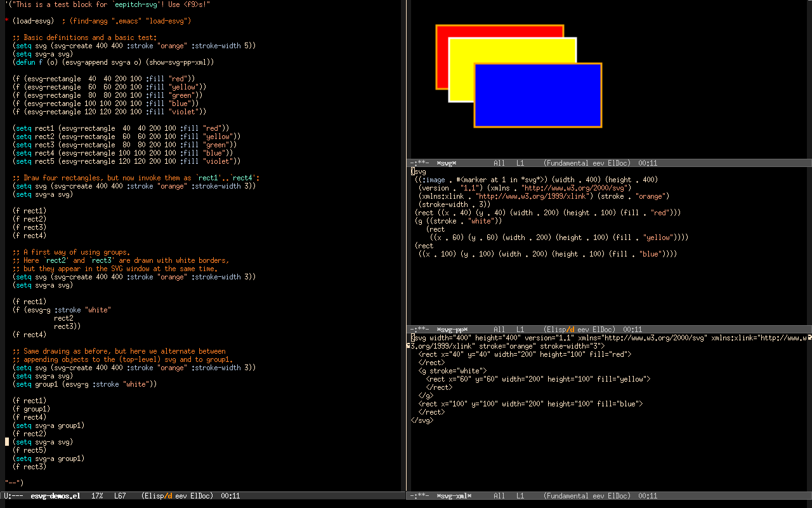Click the esvg-demos.el buffer name in the mode line
Image resolution: width=812 pixels, height=508 pixels.
(55, 496)
